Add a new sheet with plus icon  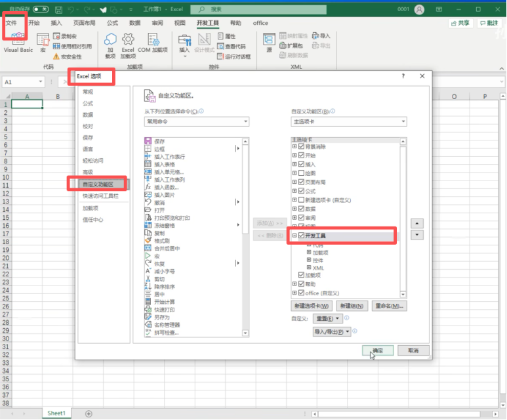pos(89,413)
